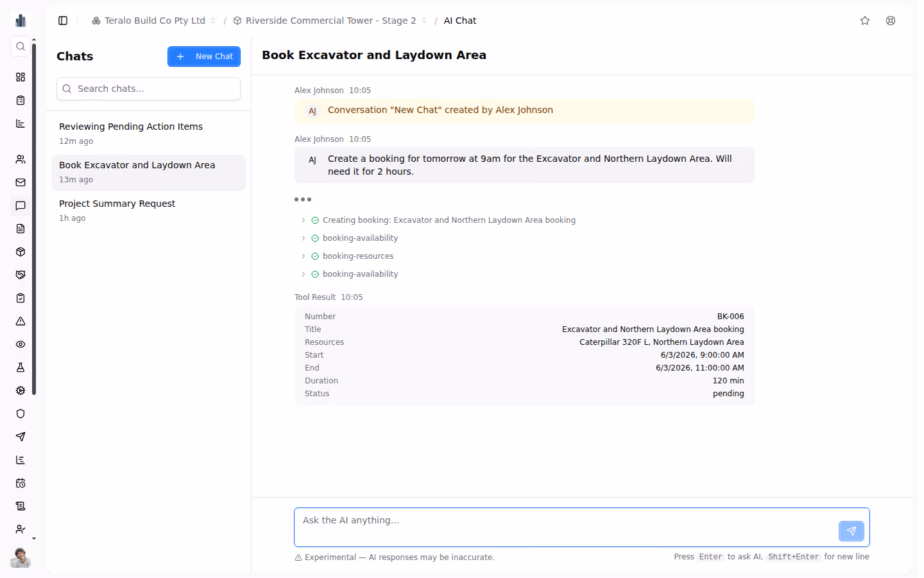The height and width of the screenshot is (578, 924).
Task: Open the user avatar photo
Action: [x=21, y=557]
